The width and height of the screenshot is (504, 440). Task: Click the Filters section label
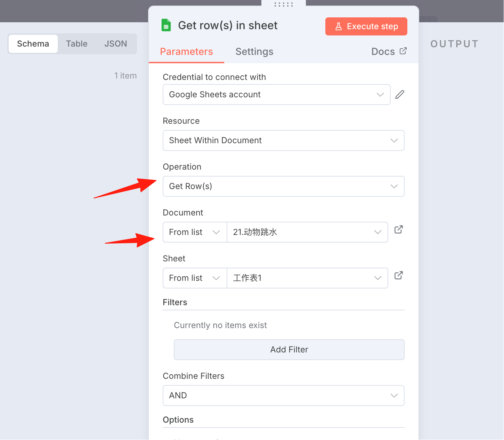tap(175, 302)
